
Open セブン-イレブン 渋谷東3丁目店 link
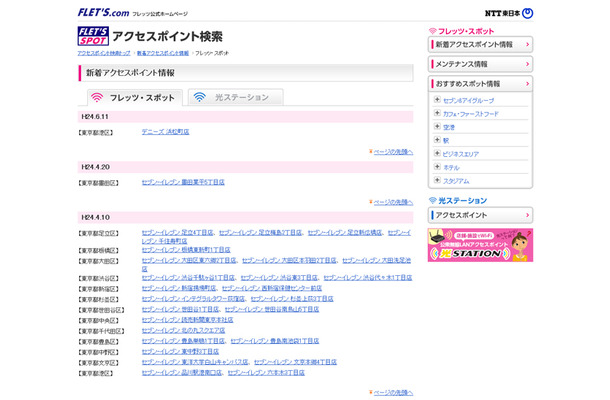tap(279, 277)
